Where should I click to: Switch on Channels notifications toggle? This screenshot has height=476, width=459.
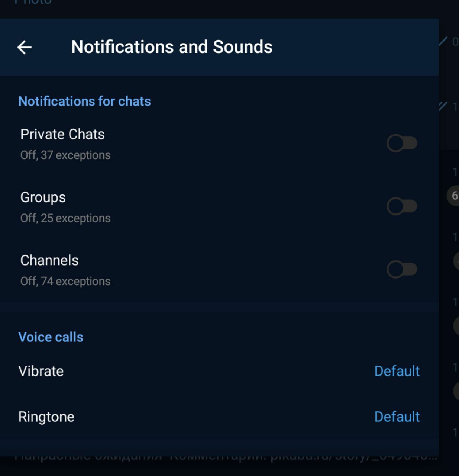402,269
